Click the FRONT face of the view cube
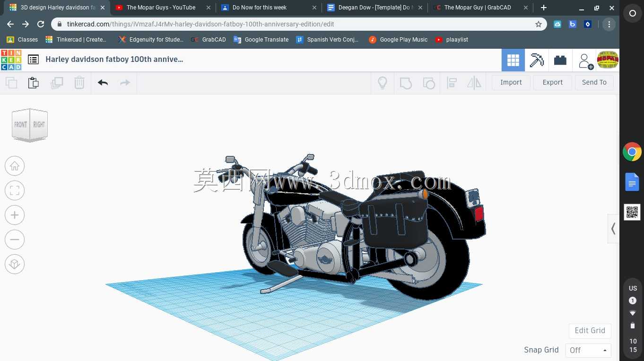Screen dimensions: 644x361 coord(21,124)
